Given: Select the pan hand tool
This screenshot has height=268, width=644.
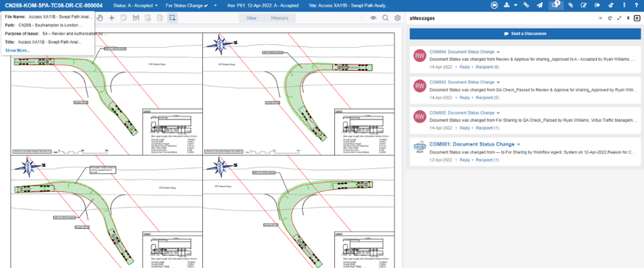Looking at the screenshot, I should tap(100, 18).
